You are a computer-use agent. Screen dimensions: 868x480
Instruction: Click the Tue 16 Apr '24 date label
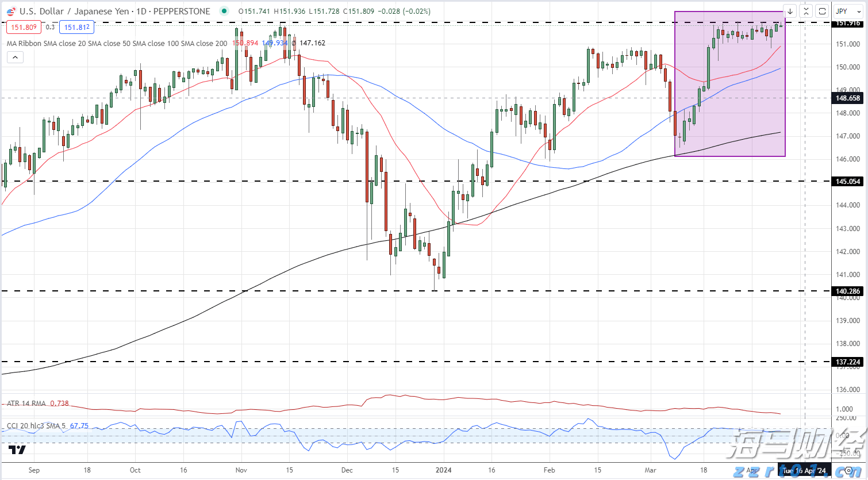[x=805, y=470]
